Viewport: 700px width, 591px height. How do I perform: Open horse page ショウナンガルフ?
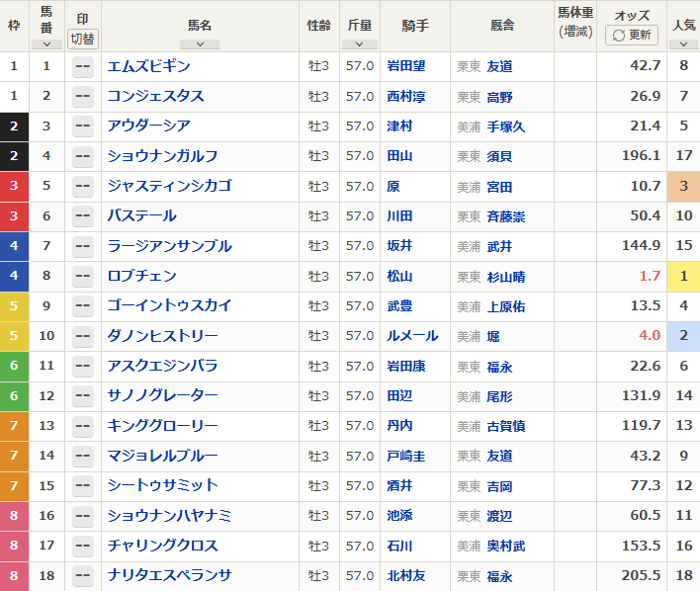[x=163, y=156]
